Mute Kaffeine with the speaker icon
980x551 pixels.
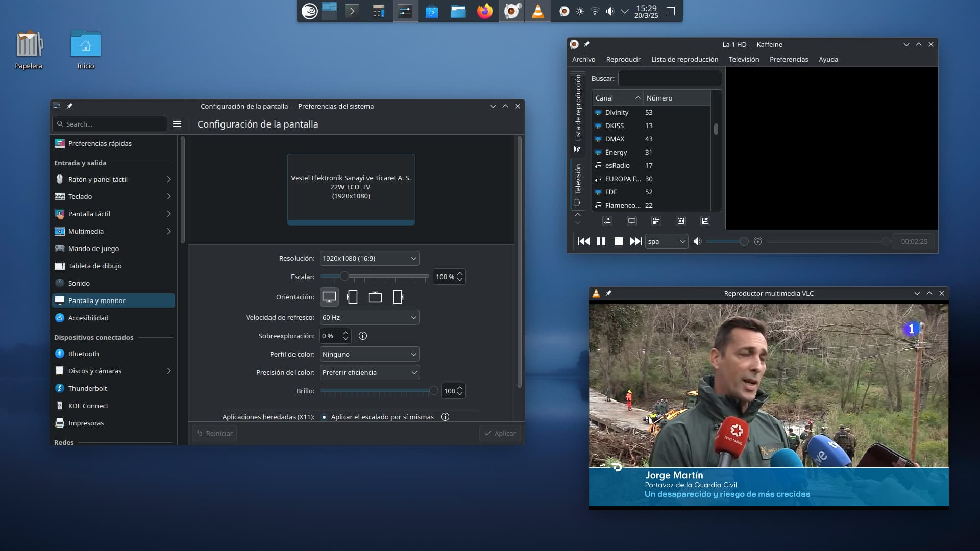pyautogui.click(x=697, y=241)
